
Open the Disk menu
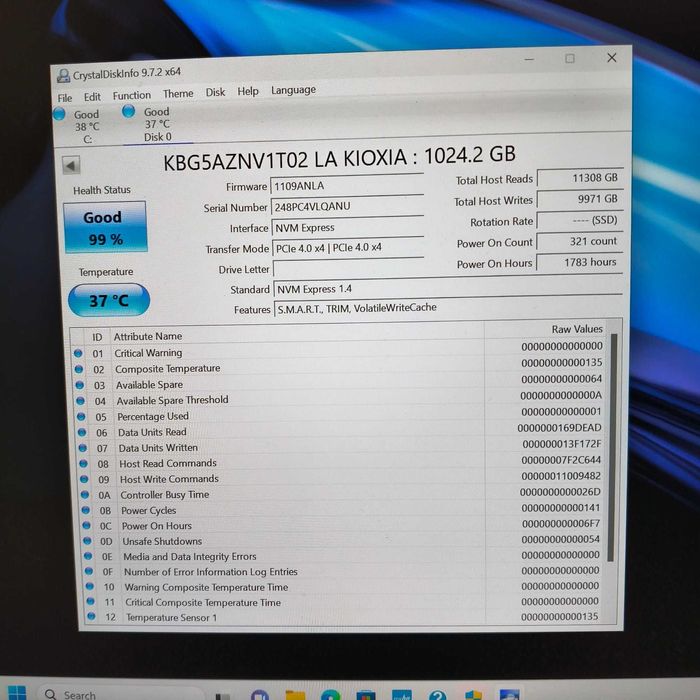click(215, 92)
